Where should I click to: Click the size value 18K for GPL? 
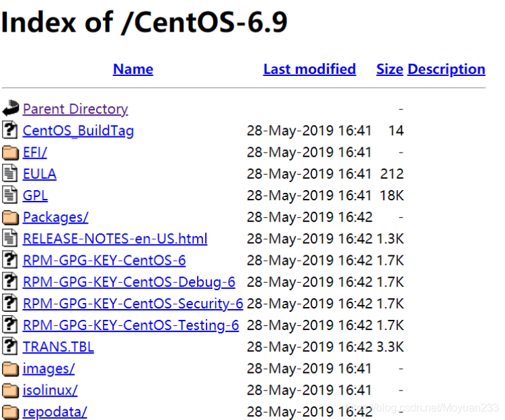point(391,196)
